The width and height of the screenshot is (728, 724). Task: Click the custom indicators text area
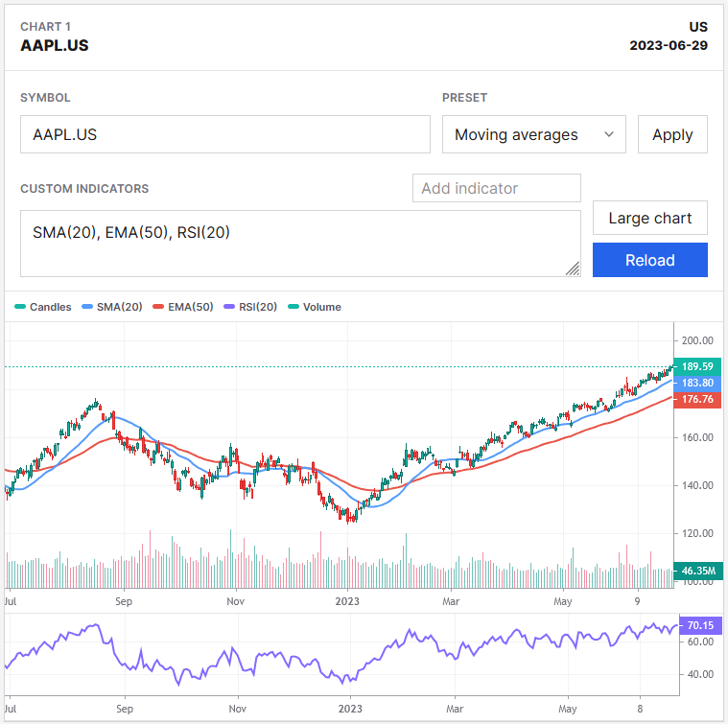[x=300, y=244]
